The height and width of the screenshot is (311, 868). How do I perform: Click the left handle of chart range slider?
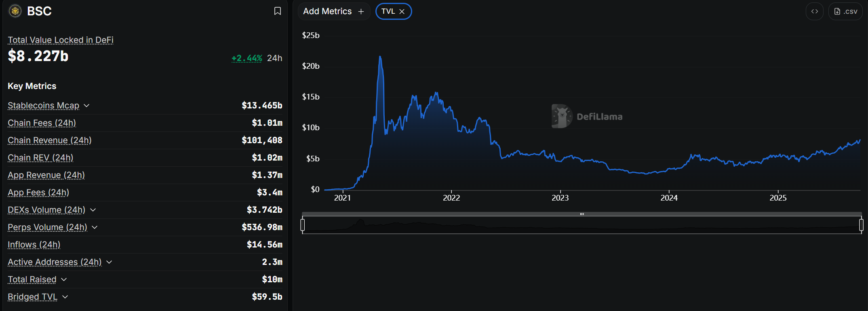pyautogui.click(x=303, y=225)
